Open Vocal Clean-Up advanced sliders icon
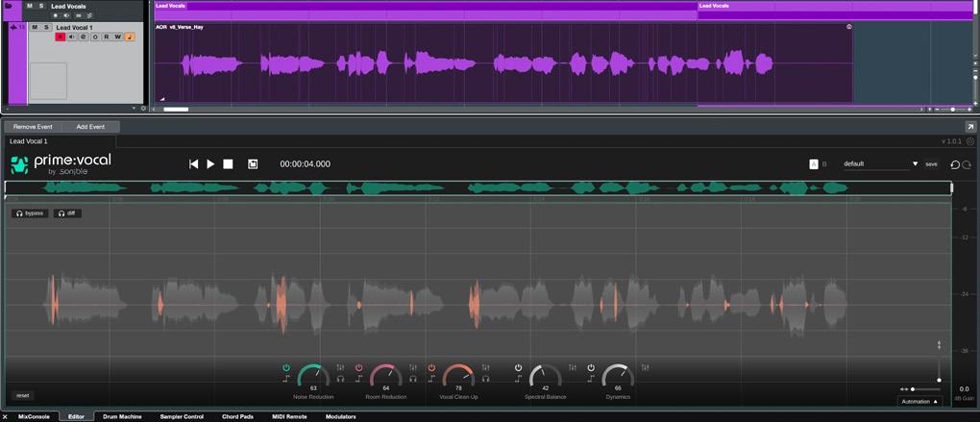The image size is (980, 422). click(485, 367)
